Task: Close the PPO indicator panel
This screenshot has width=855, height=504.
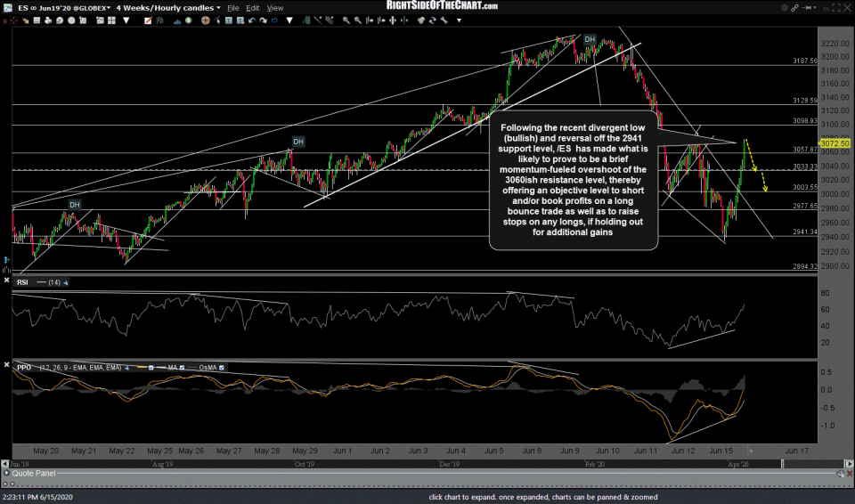Action: pos(6,364)
